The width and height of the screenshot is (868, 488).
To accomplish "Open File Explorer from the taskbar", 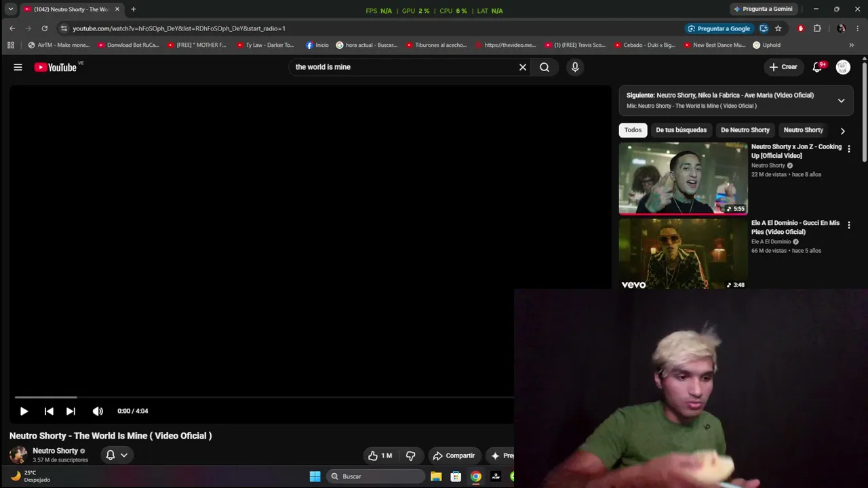I will (436, 476).
